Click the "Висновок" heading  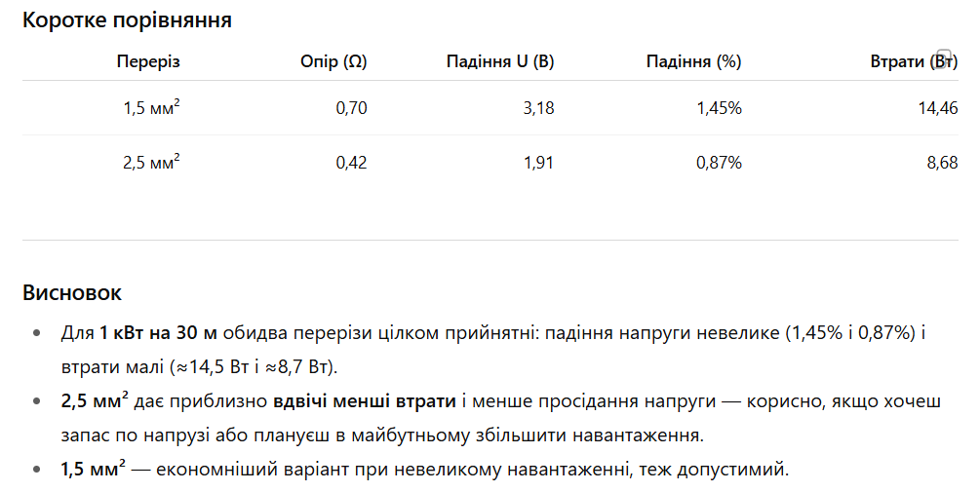point(72,292)
